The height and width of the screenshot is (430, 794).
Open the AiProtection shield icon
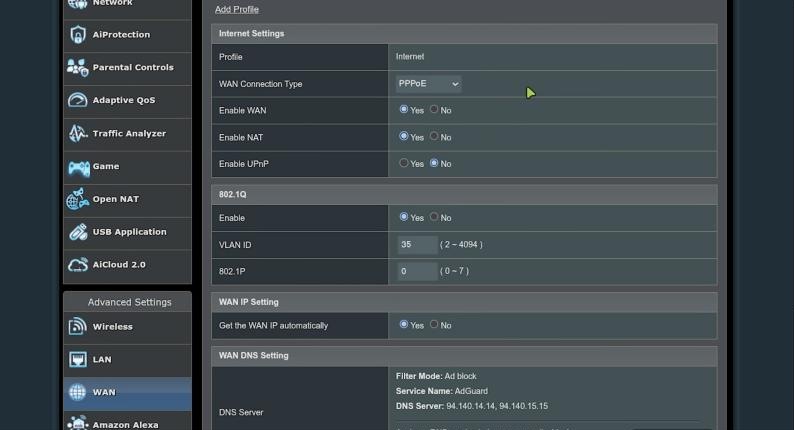[77, 34]
